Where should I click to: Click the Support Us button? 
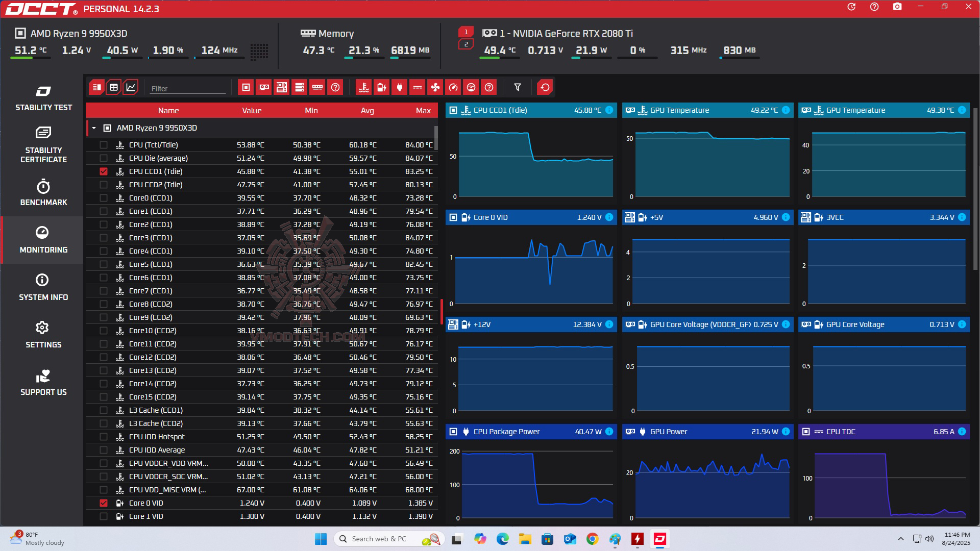(x=43, y=383)
